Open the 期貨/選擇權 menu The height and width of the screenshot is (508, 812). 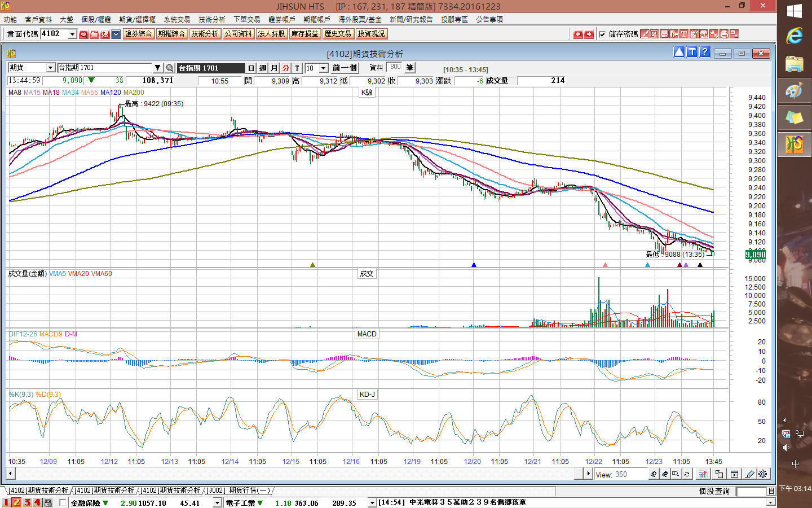click(137, 19)
